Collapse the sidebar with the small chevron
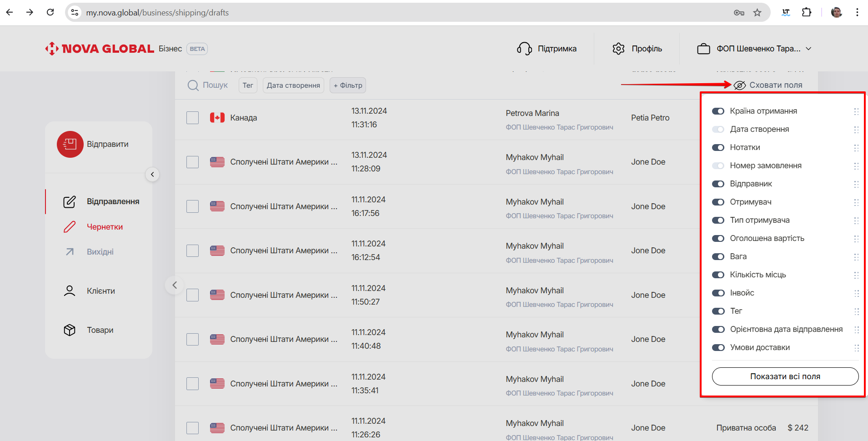The height and width of the screenshot is (441, 868). coord(152,175)
